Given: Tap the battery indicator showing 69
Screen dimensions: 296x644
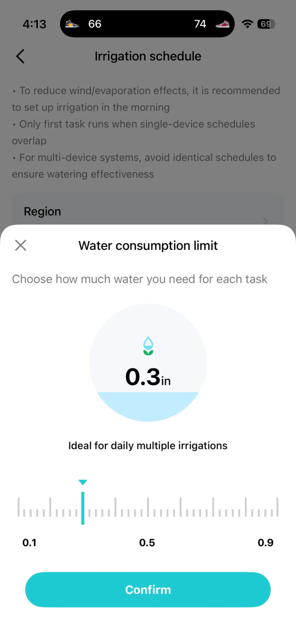Looking at the screenshot, I should click(x=267, y=24).
